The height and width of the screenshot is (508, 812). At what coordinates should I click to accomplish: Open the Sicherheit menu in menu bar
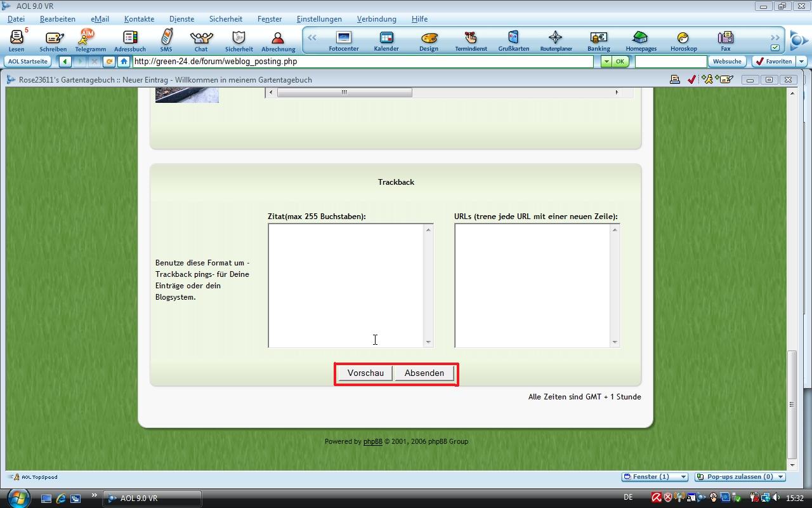[x=226, y=19]
